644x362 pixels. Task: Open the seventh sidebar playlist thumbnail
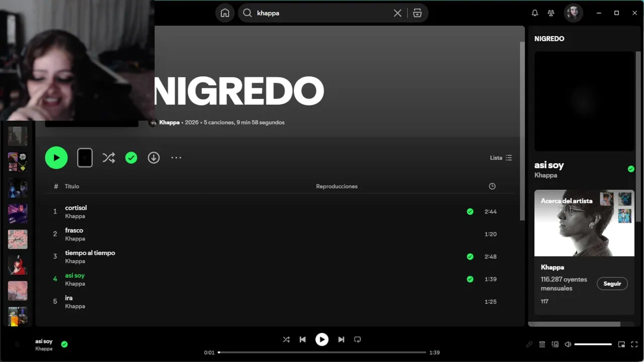point(18,291)
